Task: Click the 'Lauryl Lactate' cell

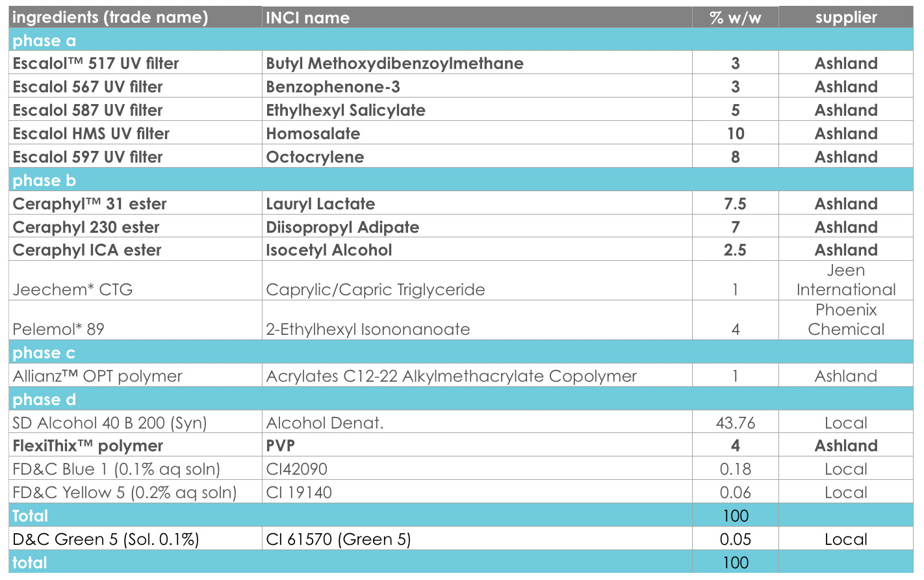Action: pyautogui.click(x=477, y=204)
